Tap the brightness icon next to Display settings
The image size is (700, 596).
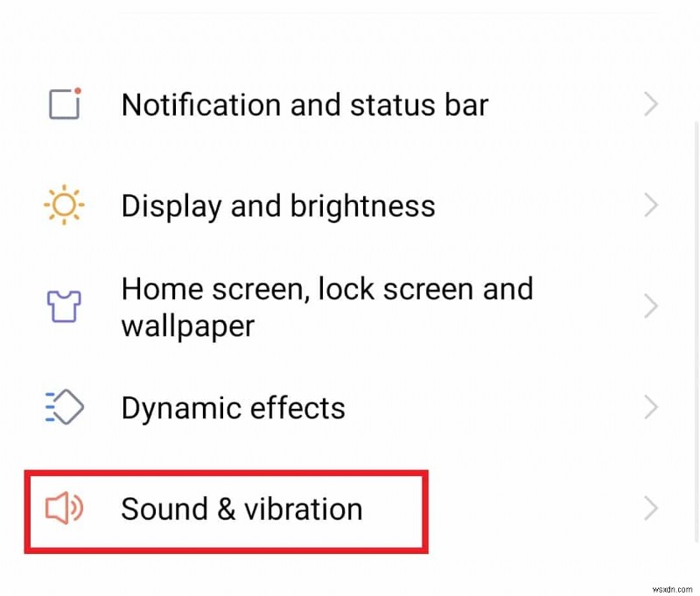click(x=62, y=205)
